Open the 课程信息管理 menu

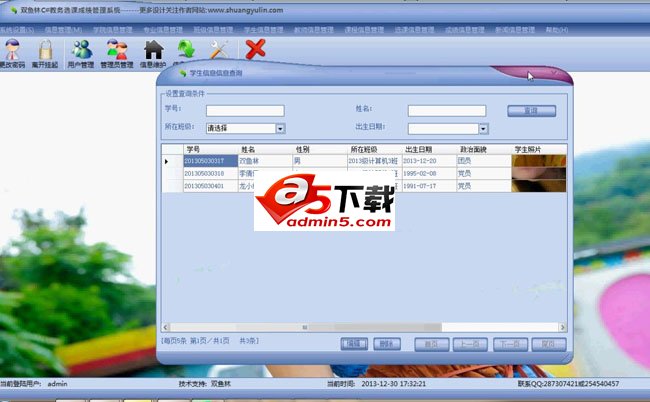(x=364, y=30)
